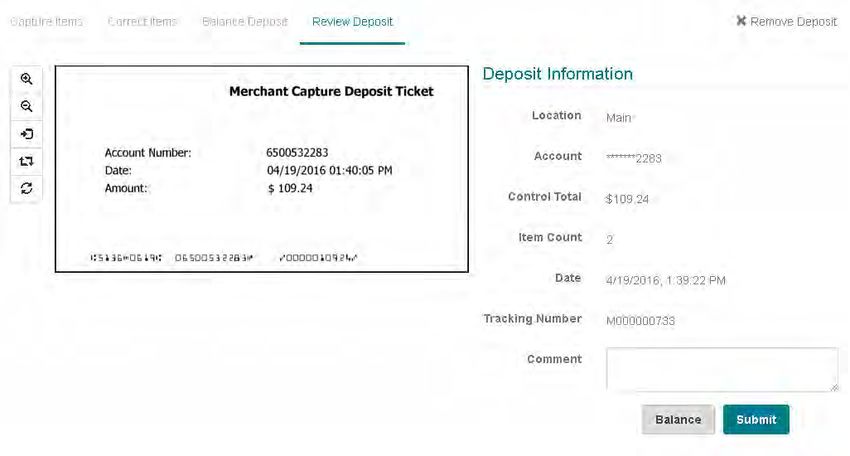850x456 pixels.
Task: Click the Balance button
Action: tap(678, 420)
